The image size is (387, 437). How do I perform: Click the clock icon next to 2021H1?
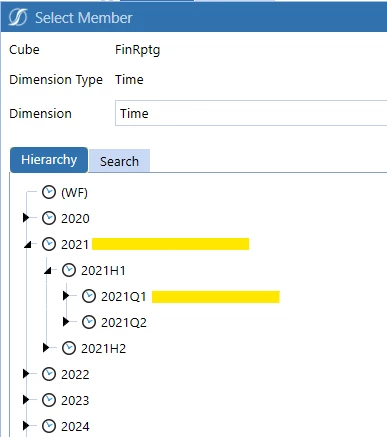pos(69,270)
